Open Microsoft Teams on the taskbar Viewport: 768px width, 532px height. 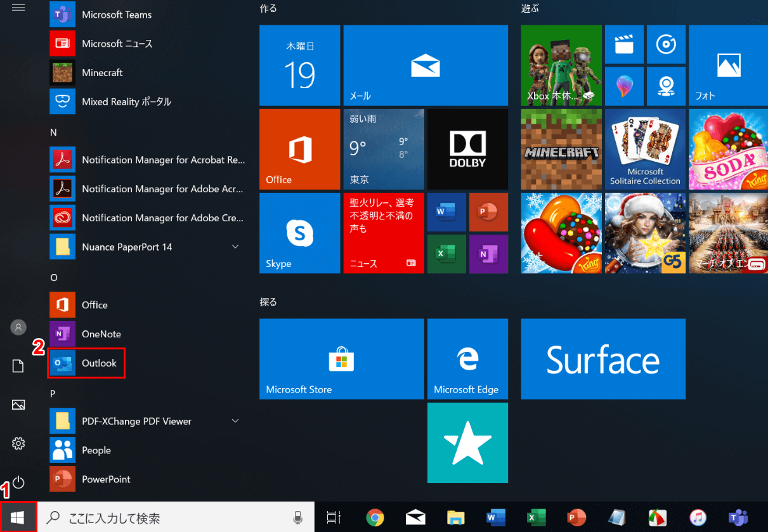[737, 518]
